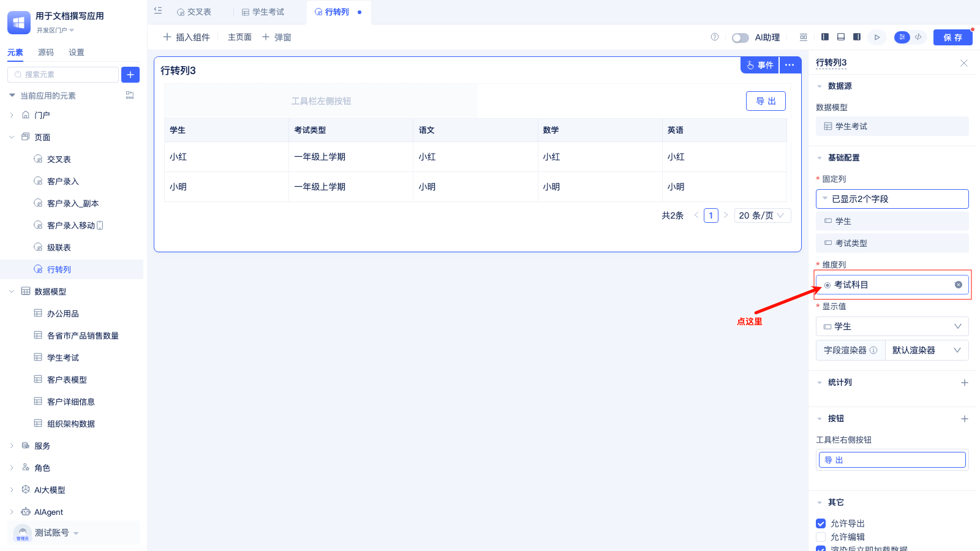The image size is (980, 551).
Task: Open the 办公用品 data model
Action: 62,313
